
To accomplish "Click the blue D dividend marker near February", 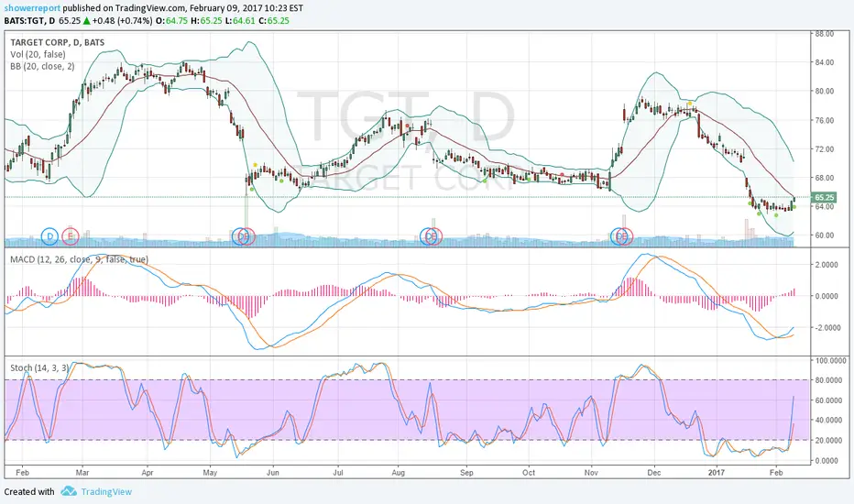I will (x=49, y=236).
